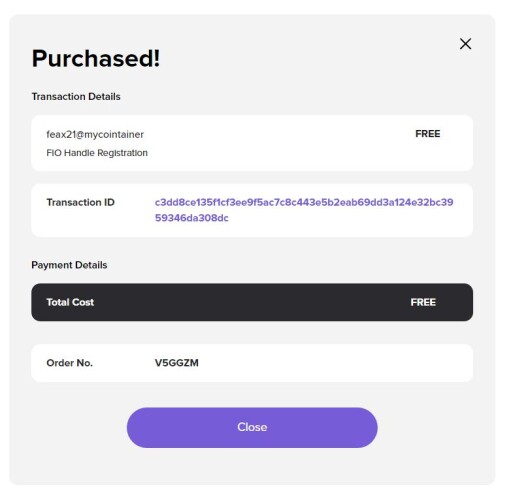513x495 pixels.
Task: Click the FIO Handle Registration label
Action: click(x=97, y=153)
